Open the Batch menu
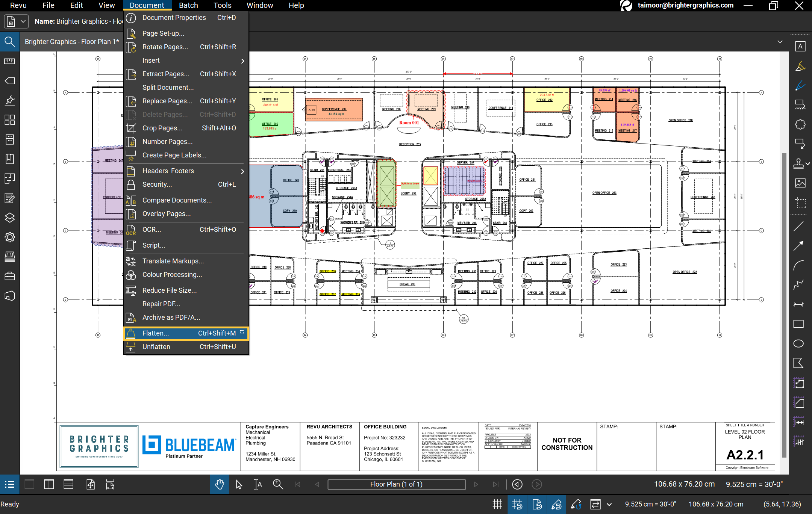The height and width of the screenshot is (514, 812). [x=188, y=5]
